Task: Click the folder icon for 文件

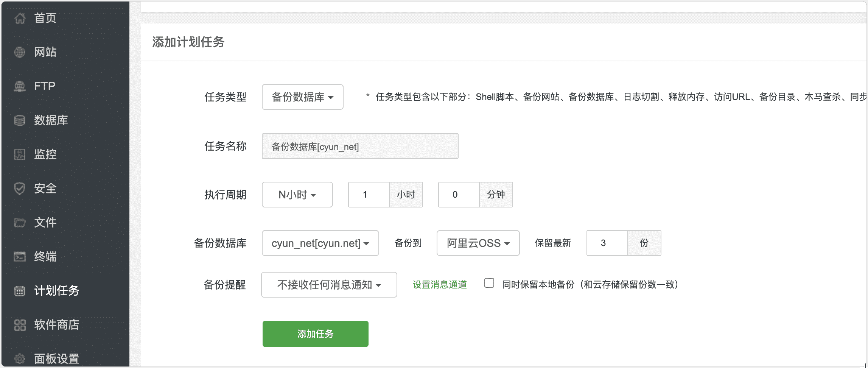Action: 20,222
